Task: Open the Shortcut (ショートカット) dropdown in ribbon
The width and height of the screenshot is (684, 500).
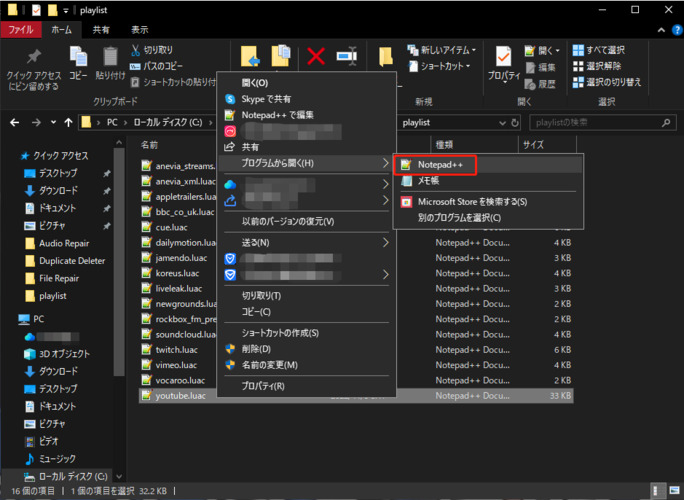Action: [439, 66]
